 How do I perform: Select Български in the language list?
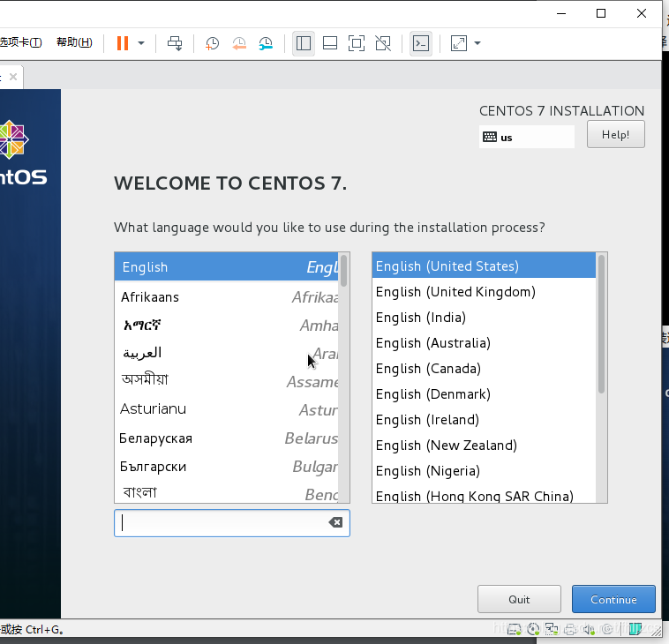click(227, 467)
